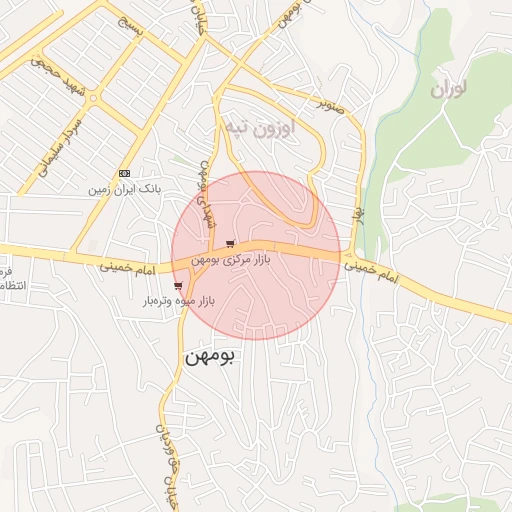Click the بازار میوه وتره‌بار text label
The width and height of the screenshot is (512, 512).
[x=179, y=301]
